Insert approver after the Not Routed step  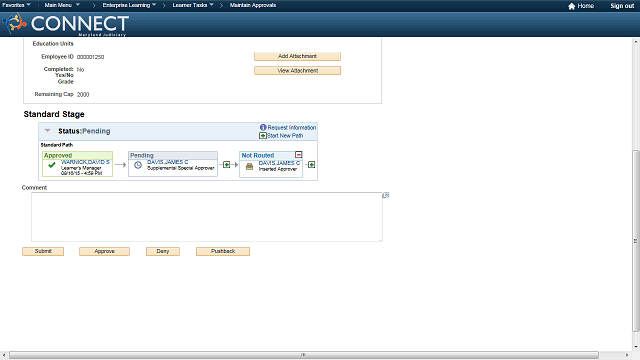(311, 164)
